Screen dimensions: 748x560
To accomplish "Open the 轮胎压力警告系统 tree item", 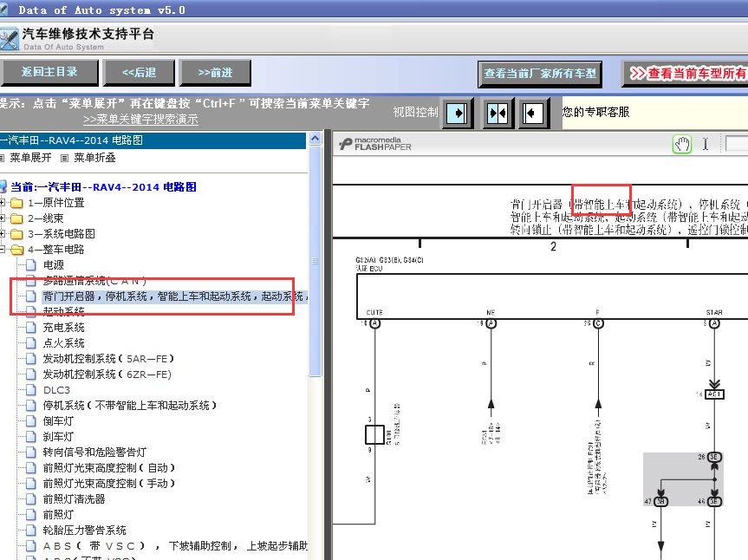I will 84,531.
